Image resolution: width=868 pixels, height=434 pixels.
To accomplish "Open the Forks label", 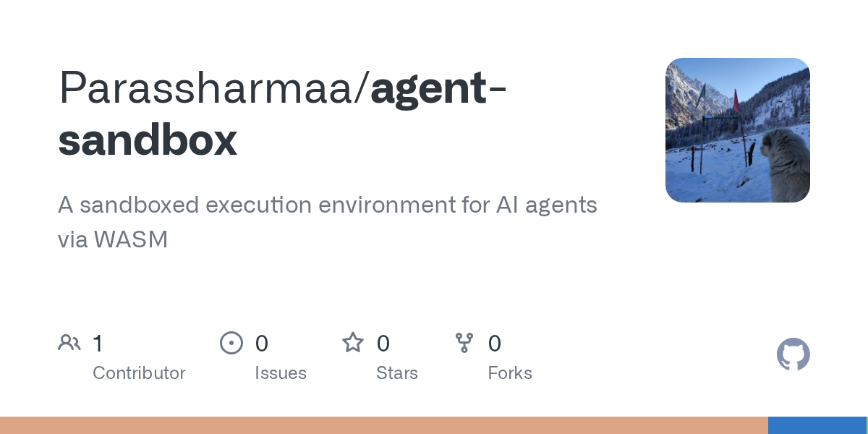I will (510, 373).
